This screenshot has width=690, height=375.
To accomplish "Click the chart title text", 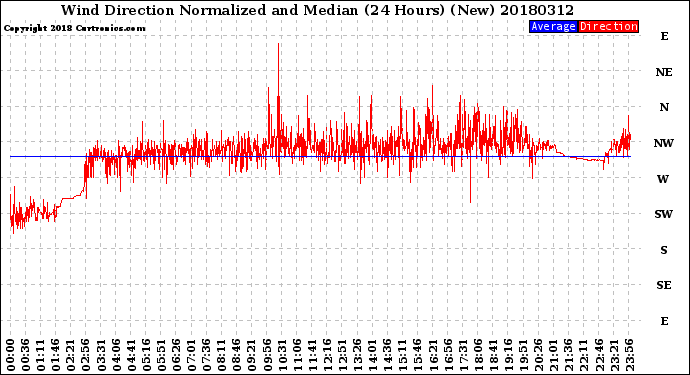I will [x=317, y=10].
